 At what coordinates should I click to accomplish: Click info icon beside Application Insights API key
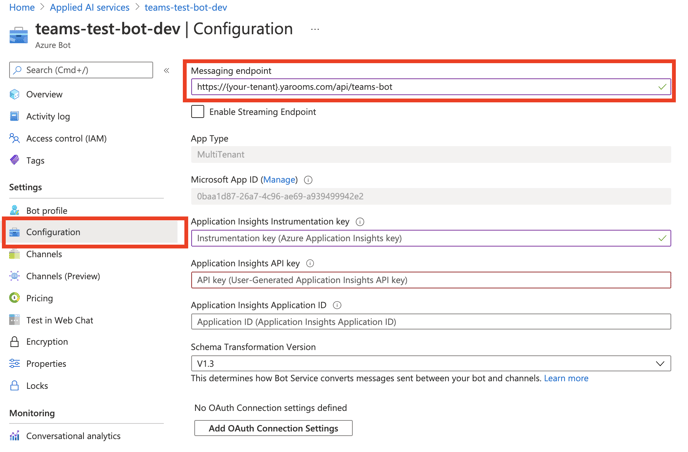tap(310, 263)
